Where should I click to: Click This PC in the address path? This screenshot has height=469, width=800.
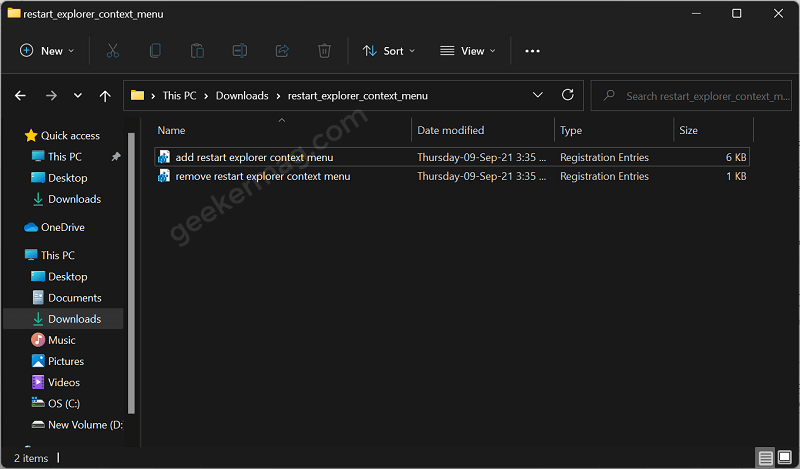[x=179, y=95]
